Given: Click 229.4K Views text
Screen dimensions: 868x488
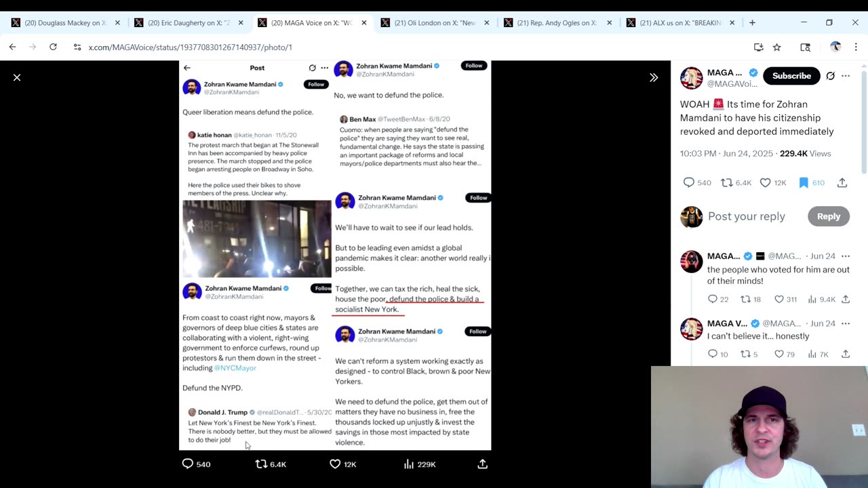Looking at the screenshot, I should [x=805, y=153].
